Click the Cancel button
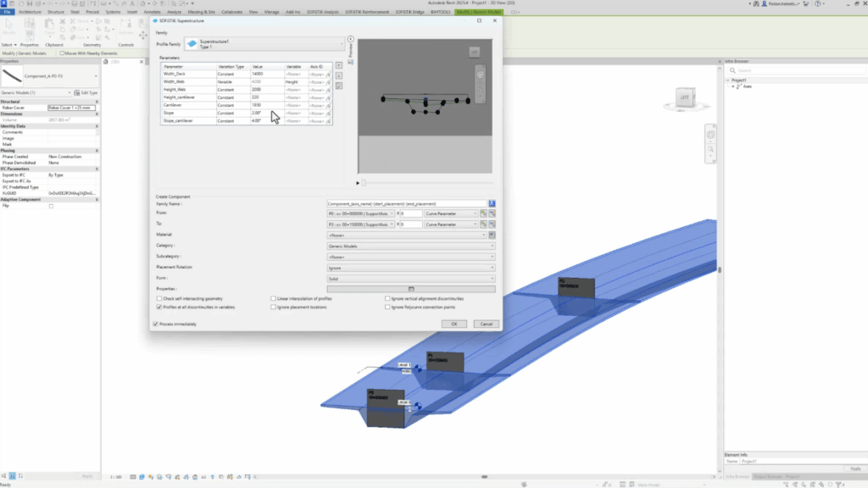The height and width of the screenshot is (488, 868). click(486, 324)
